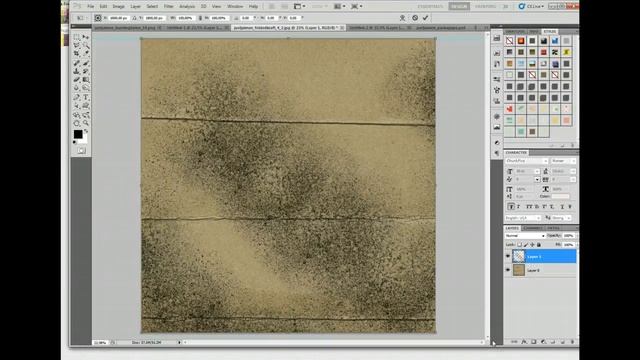
Task: Click the layer Opacity value field
Action: (568, 236)
